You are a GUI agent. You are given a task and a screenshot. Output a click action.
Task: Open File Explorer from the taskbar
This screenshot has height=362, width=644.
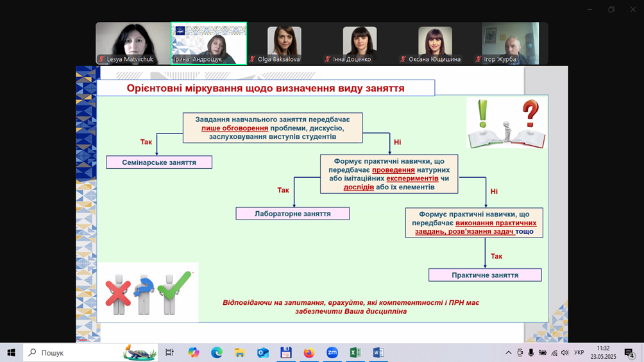[x=239, y=352]
